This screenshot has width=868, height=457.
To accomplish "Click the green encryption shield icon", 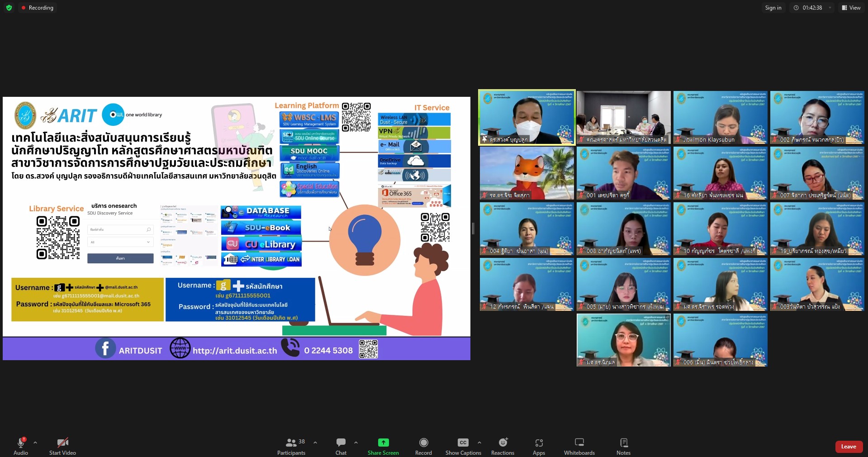I will click(9, 8).
